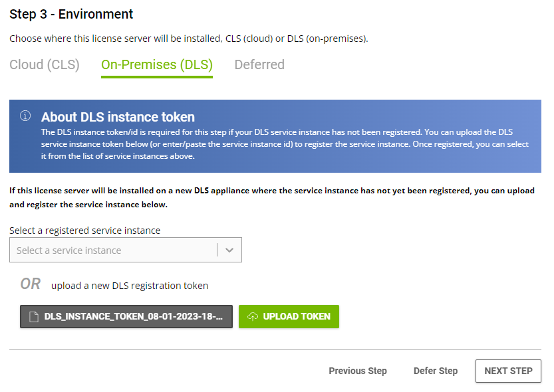The height and width of the screenshot is (392, 554).
Task: Click the UPLOAD TOKEN button label
Action: 297,317
